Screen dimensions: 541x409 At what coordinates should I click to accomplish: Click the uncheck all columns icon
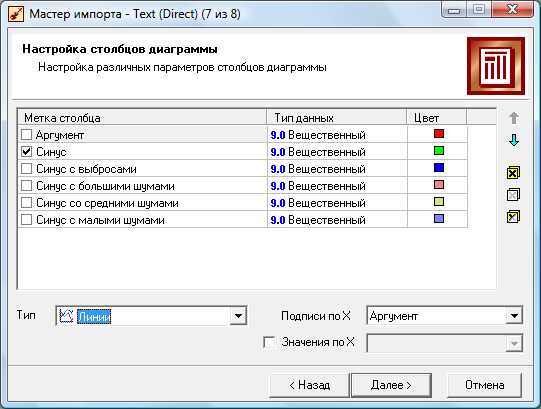tap(513, 195)
